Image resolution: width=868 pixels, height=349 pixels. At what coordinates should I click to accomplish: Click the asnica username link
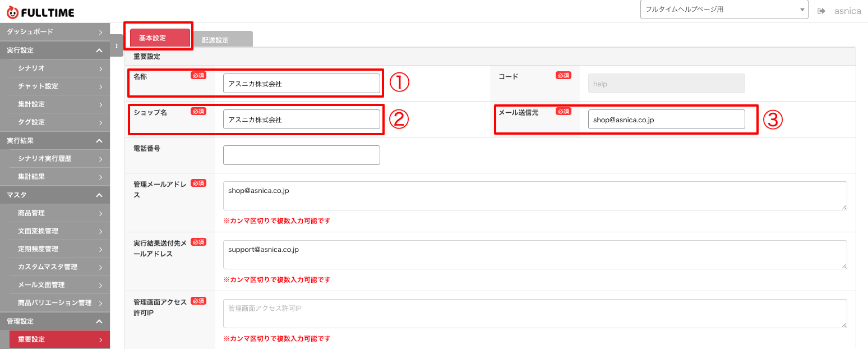[x=847, y=11]
